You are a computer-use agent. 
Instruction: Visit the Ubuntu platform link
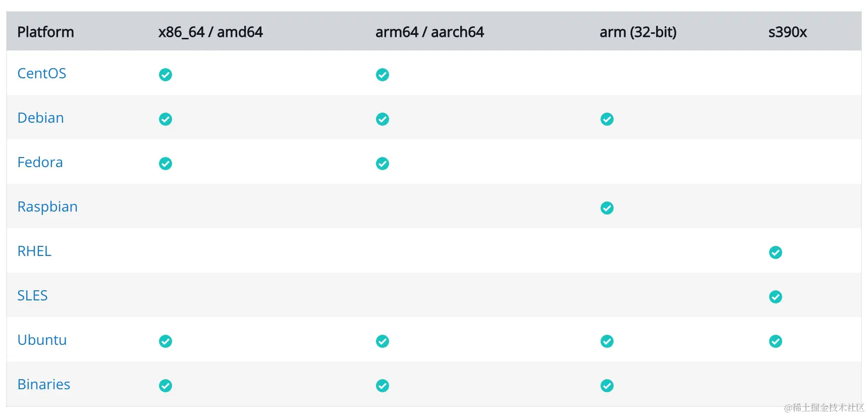pos(42,340)
